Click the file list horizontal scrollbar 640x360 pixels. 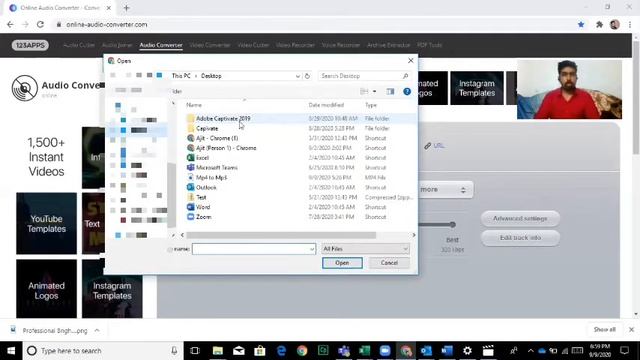[x=281, y=235]
